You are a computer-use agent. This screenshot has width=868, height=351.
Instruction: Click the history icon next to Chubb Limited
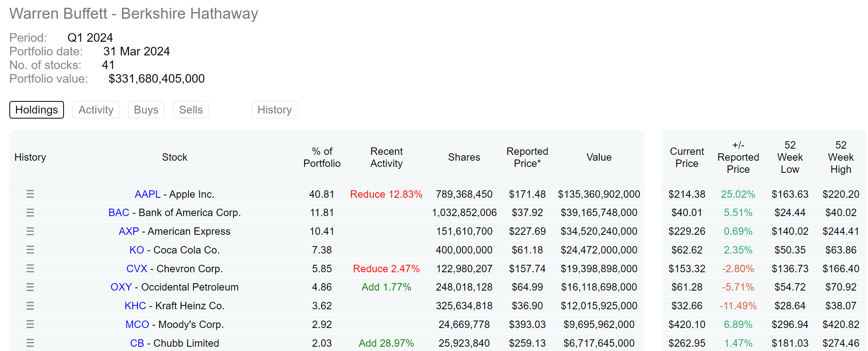[x=30, y=343]
